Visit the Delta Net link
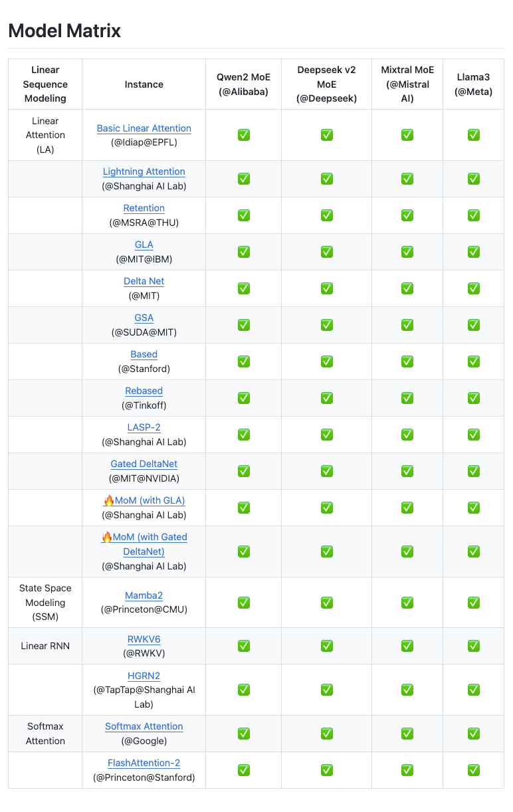Screen dimensions: 513x812 pyautogui.click(x=144, y=281)
